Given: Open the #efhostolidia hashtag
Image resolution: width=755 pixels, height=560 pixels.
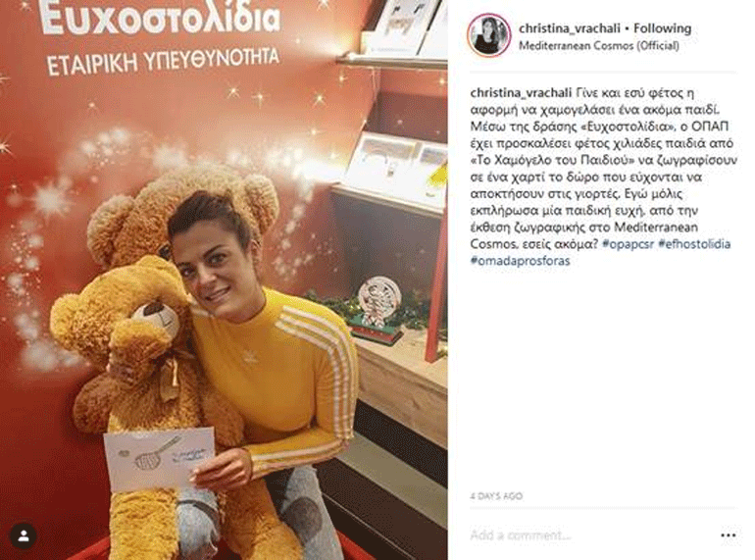Looking at the screenshot, I should pyautogui.click(x=694, y=244).
